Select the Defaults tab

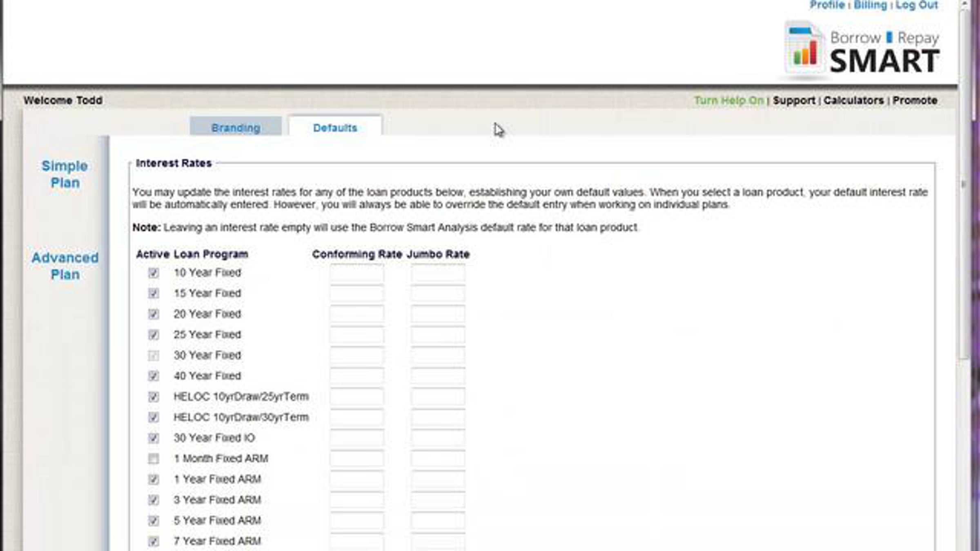[335, 128]
